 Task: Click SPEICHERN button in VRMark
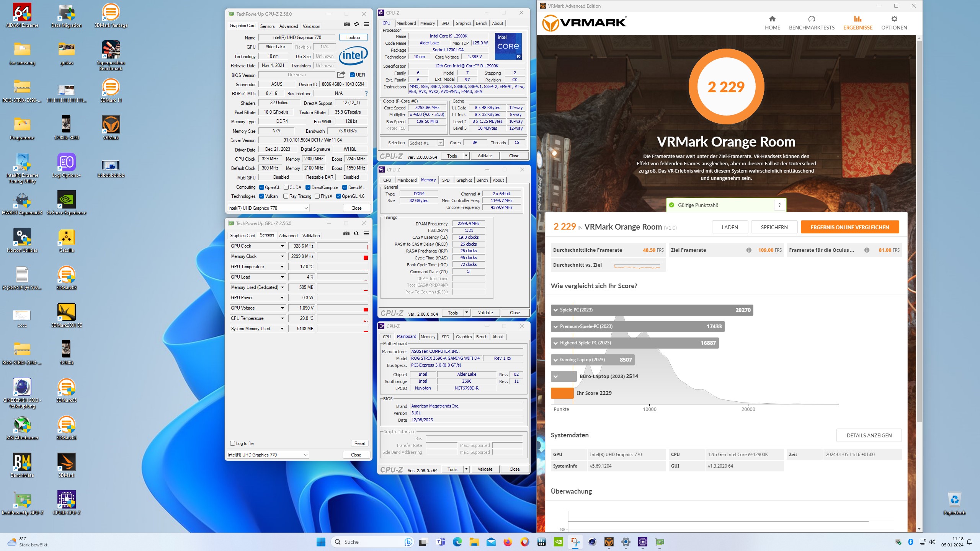(774, 227)
